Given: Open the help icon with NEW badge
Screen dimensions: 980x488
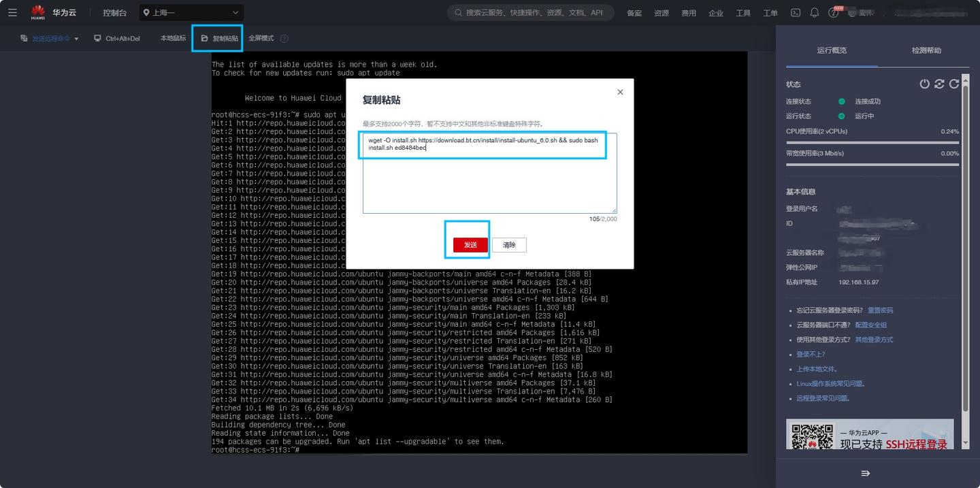Looking at the screenshot, I should (834, 12).
